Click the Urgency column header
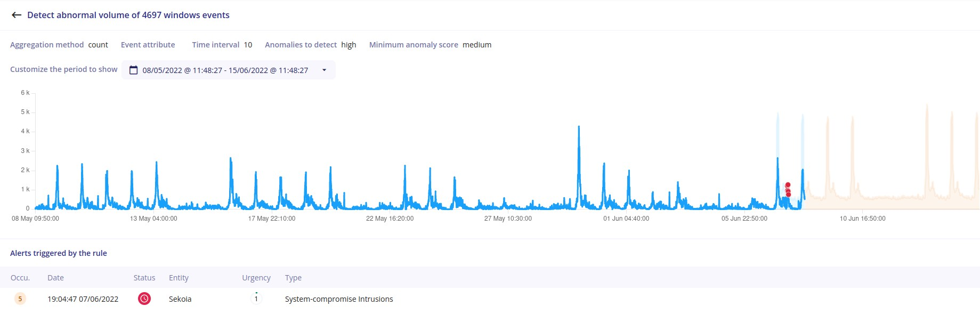This screenshot has width=980, height=314. tap(256, 278)
